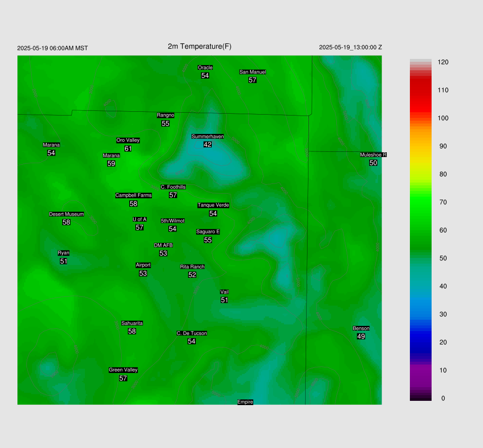This screenshot has width=483, height=448.
Task: Click the 55 reading under Saguaro E
Action: [x=208, y=240]
